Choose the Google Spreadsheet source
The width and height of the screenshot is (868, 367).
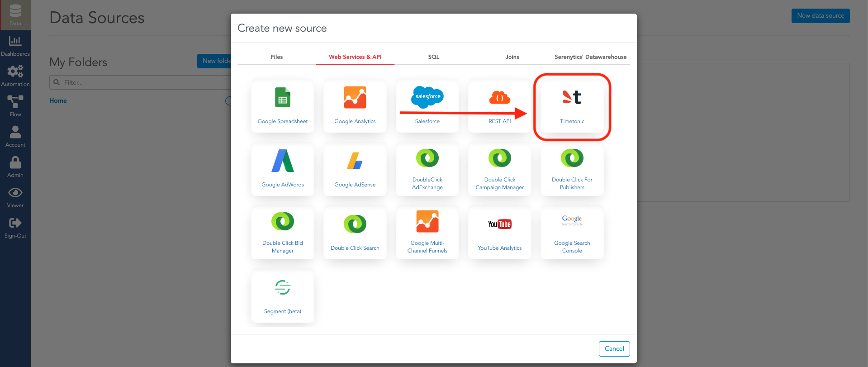(283, 106)
